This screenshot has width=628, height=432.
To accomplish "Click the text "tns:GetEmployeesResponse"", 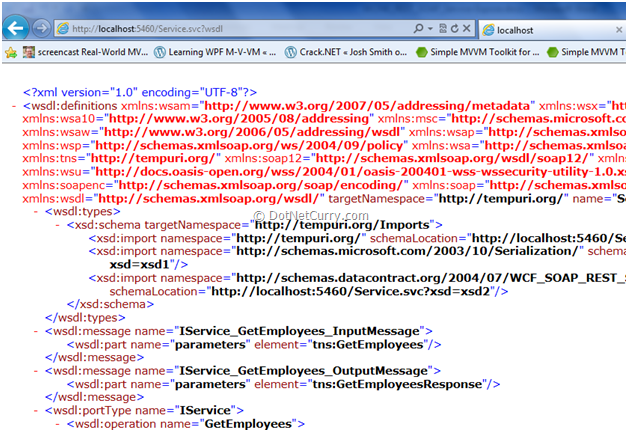I will pos(397,384).
